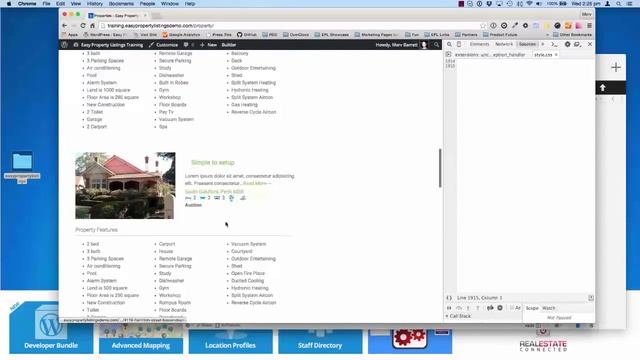
Task: Switch to the Elements tab in DevTools
Action: [479, 44]
